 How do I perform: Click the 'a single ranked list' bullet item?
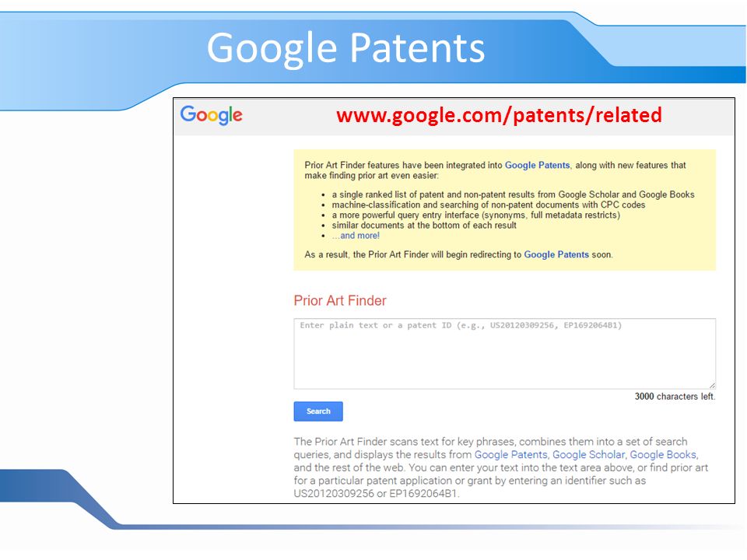click(x=513, y=194)
